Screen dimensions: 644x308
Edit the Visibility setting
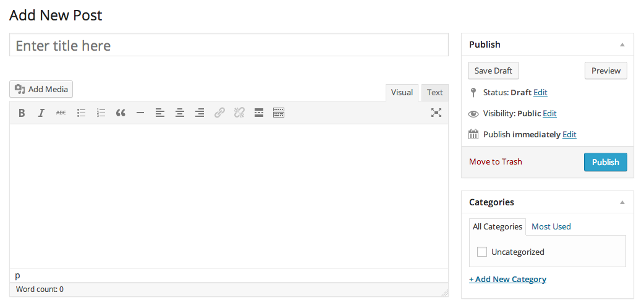point(549,114)
